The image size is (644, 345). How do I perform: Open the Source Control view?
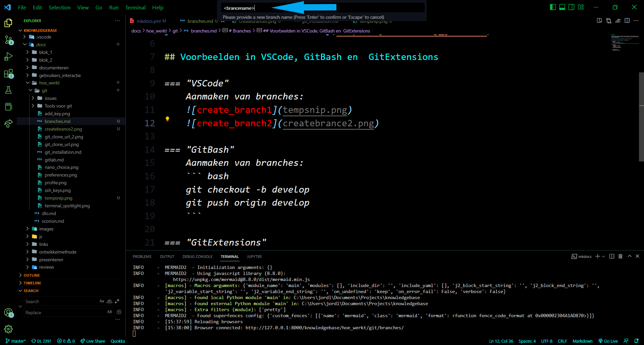(x=8, y=40)
